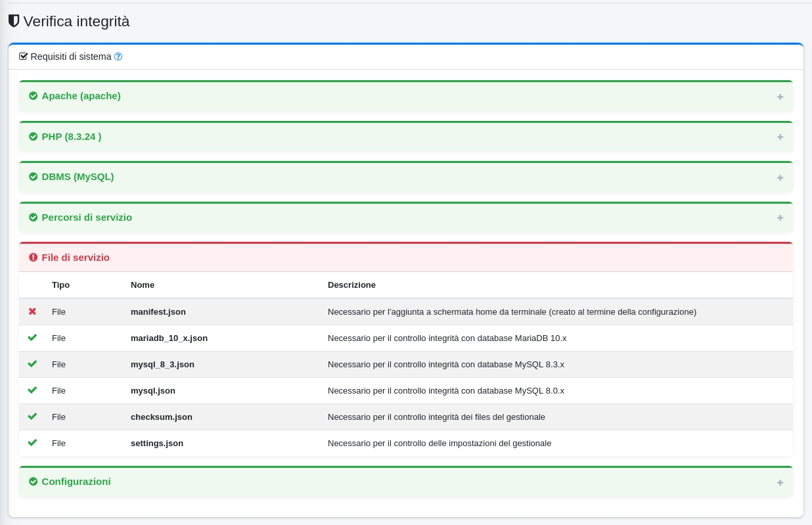Click the mysql_8_3.json row name
The image size is (812, 525).
(162, 364)
